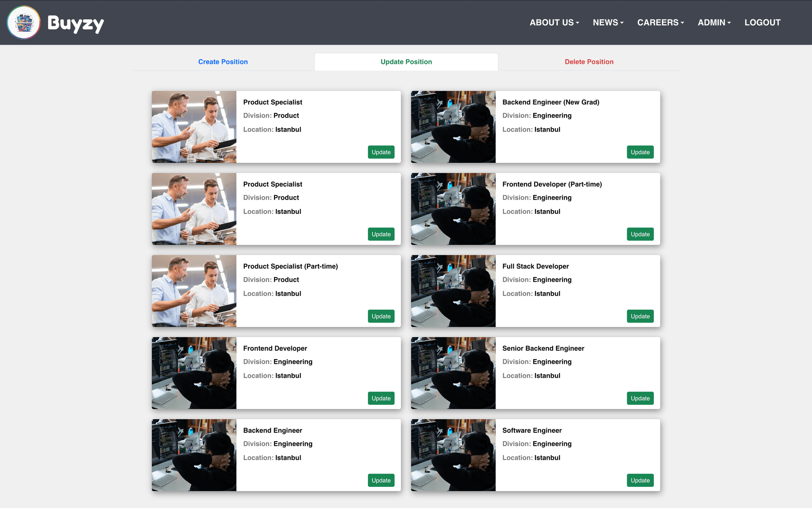Switch to the Delete Position tab
Screen dimensions: 812x508
(589, 62)
